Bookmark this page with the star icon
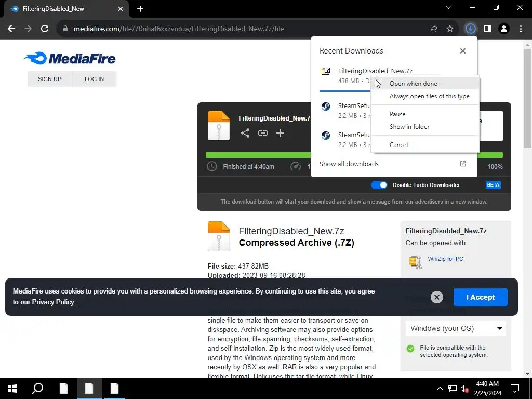 pos(450,29)
